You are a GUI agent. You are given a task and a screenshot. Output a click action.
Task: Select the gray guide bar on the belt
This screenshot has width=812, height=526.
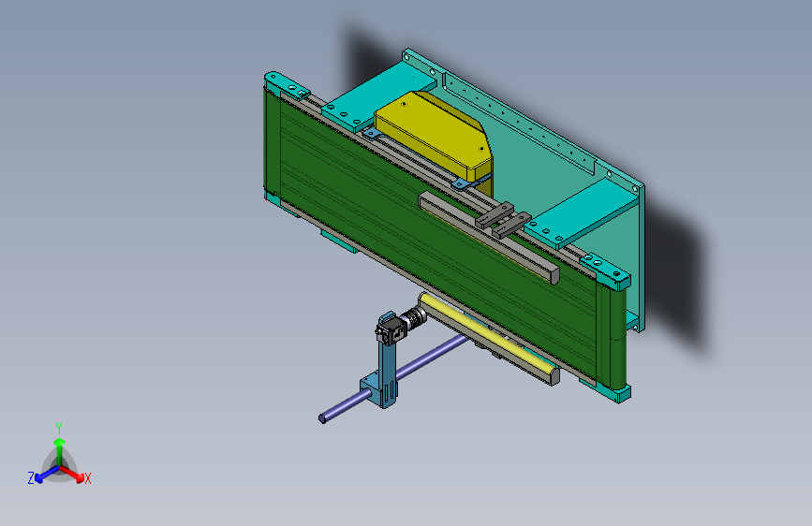[489, 237]
